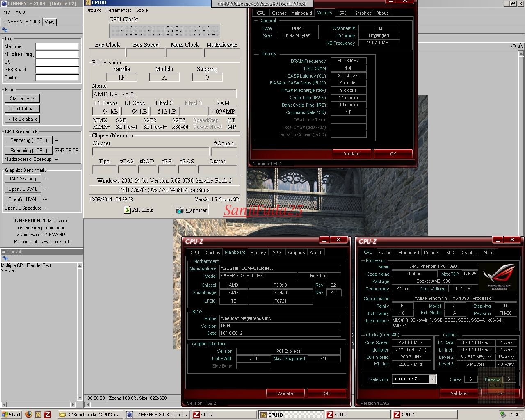Click the taskbar clock showing 4:30

[x=515, y=415]
